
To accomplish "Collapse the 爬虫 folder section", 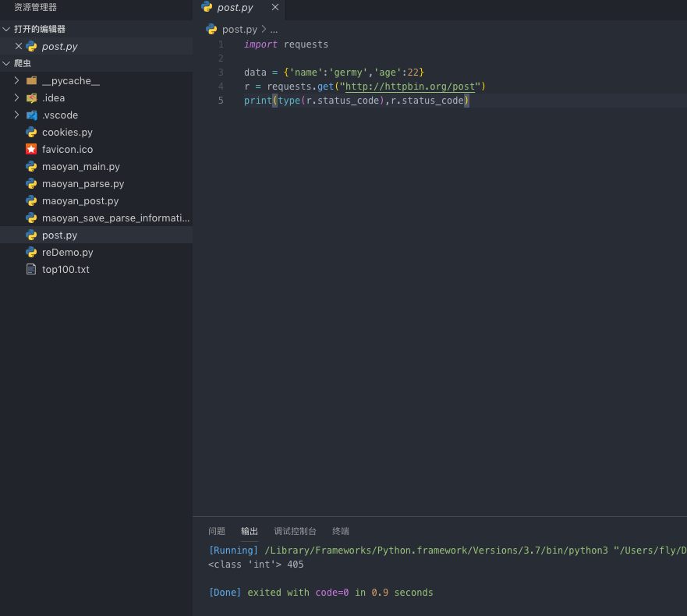I will tap(6, 63).
